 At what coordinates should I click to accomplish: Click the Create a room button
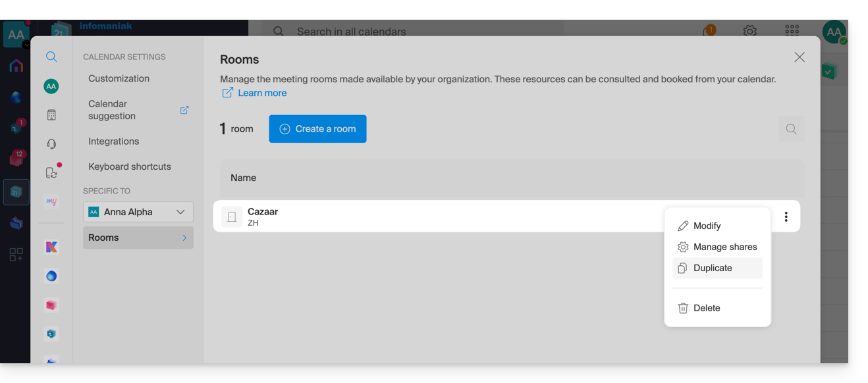pyautogui.click(x=317, y=129)
